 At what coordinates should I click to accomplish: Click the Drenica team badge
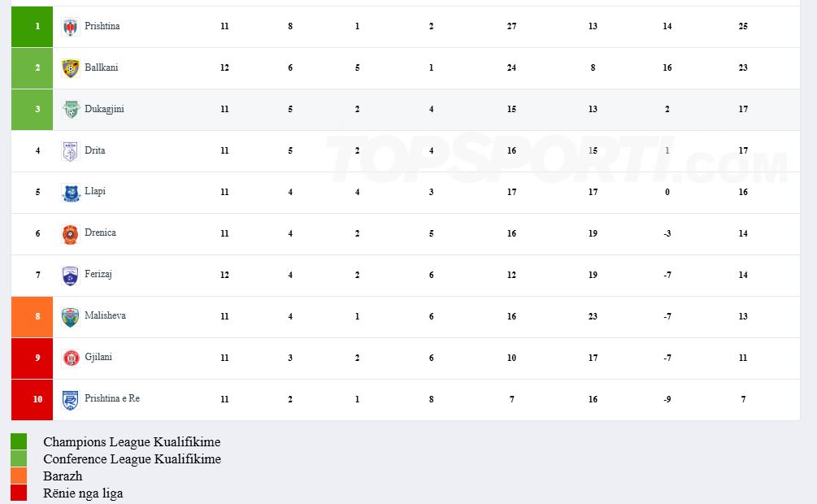click(x=71, y=234)
